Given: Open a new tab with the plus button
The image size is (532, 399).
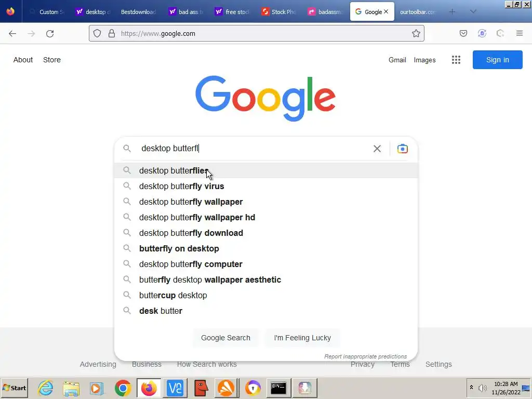Looking at the screenshot, I should pos(452,12).
